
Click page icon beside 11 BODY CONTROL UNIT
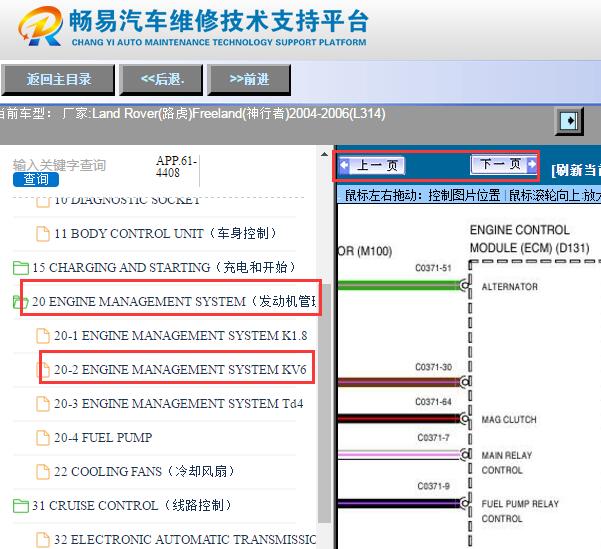pyautogui.click(x=43, y=234)
